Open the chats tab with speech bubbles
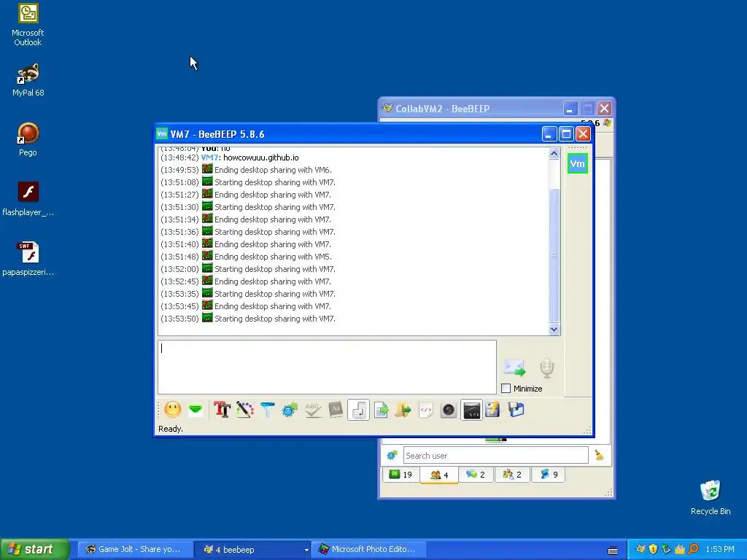 [x=476, y=475]
